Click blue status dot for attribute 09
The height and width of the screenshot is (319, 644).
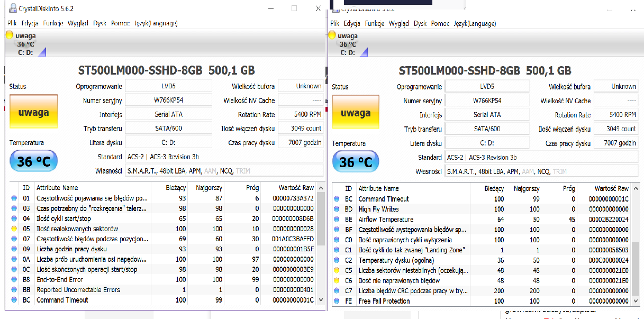pyautogui.click(x=15, y=249)
